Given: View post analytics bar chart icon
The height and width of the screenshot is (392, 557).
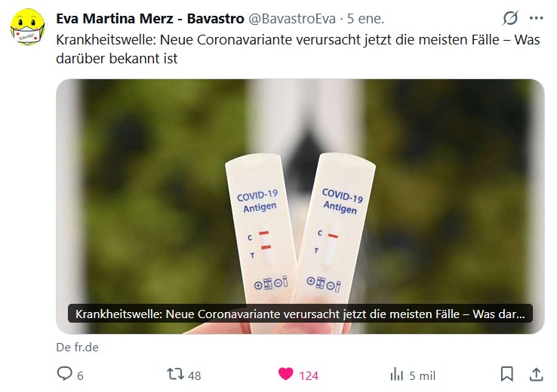Looking at the screenshot, I should point(396,374).
